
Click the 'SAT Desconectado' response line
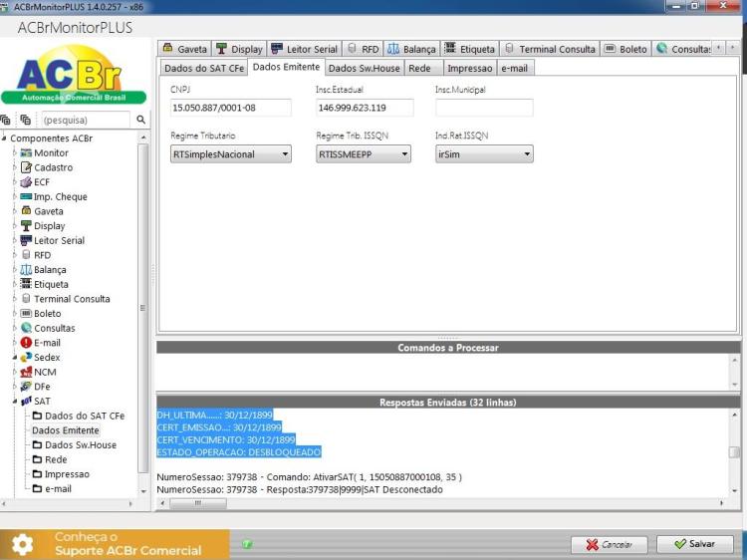click(300, 490)
